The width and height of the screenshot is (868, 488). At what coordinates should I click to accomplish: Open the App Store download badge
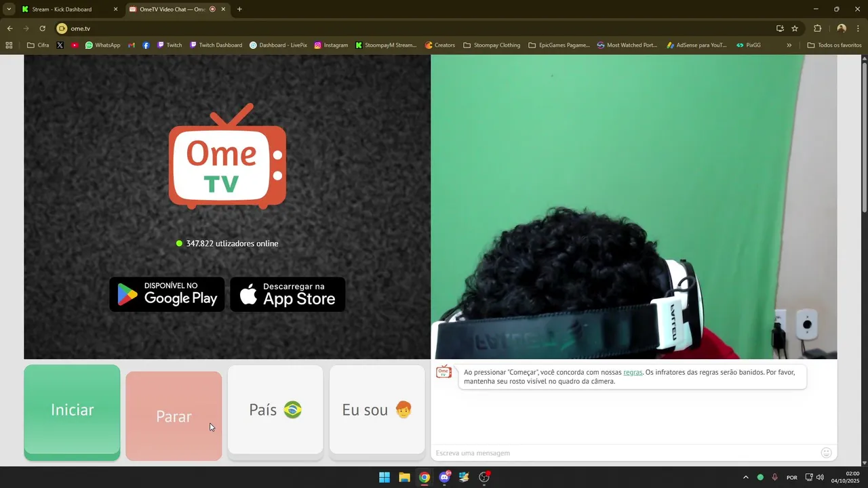pyautogui.click(x=288, y=294)
